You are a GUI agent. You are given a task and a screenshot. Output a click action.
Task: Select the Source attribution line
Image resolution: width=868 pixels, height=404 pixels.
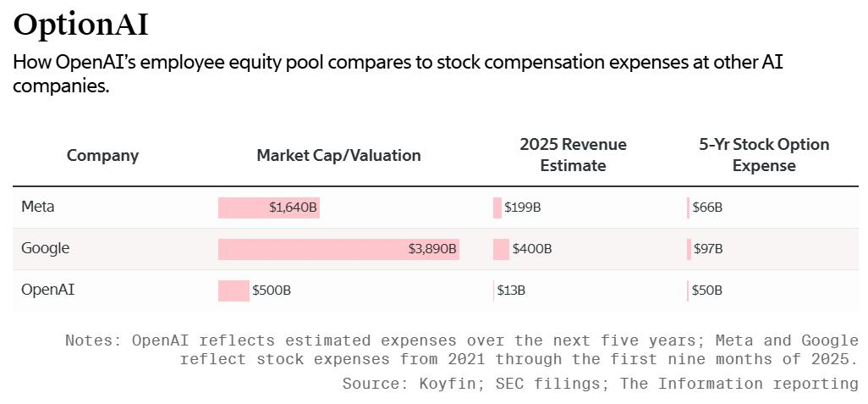click(600, 384)
